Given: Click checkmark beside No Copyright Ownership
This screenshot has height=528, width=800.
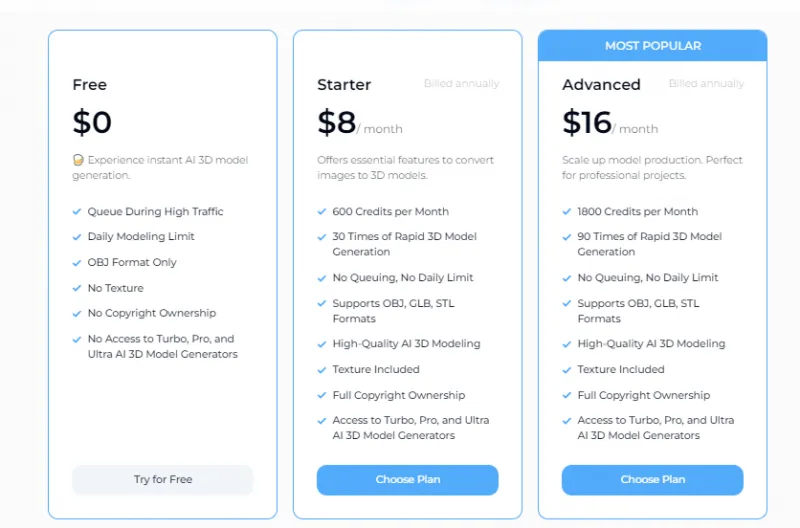Looking at the screenshot, I should [77, 314].
